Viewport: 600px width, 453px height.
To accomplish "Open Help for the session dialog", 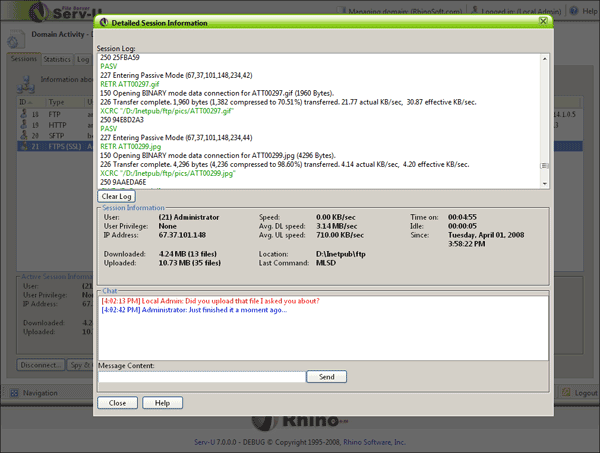I will [x=162, y=403].
